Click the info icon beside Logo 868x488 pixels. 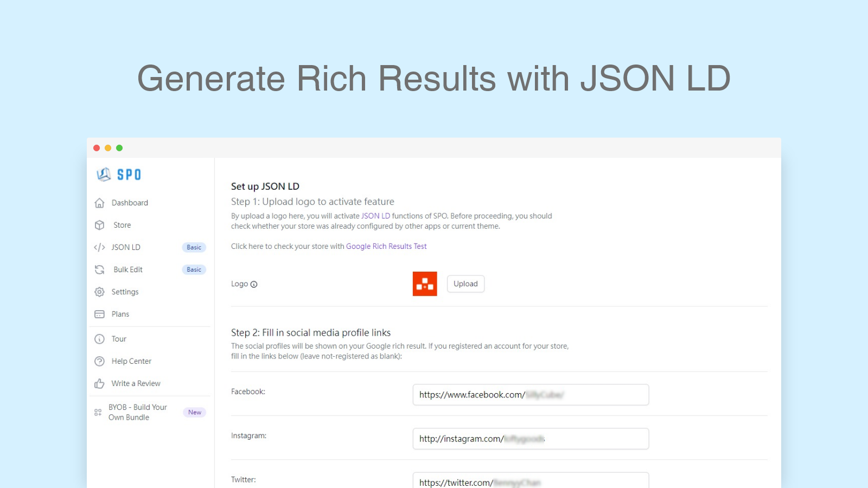tap(254, 284)
